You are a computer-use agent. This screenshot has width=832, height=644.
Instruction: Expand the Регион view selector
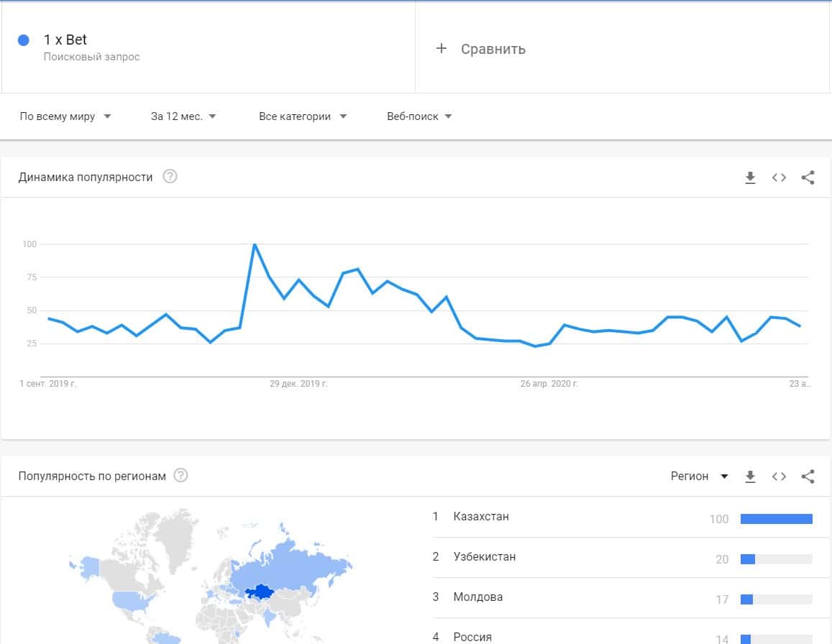(x=699, y=477)
